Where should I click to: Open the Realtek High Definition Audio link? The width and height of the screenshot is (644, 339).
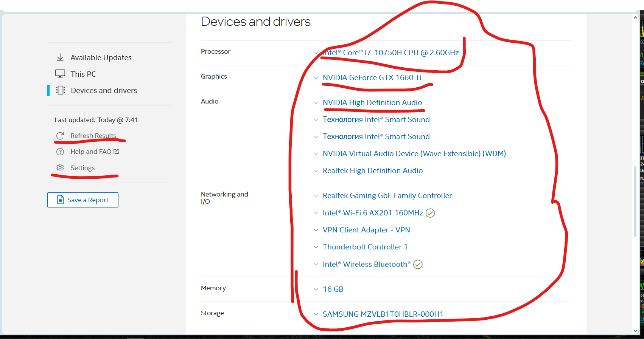(373, 170)
